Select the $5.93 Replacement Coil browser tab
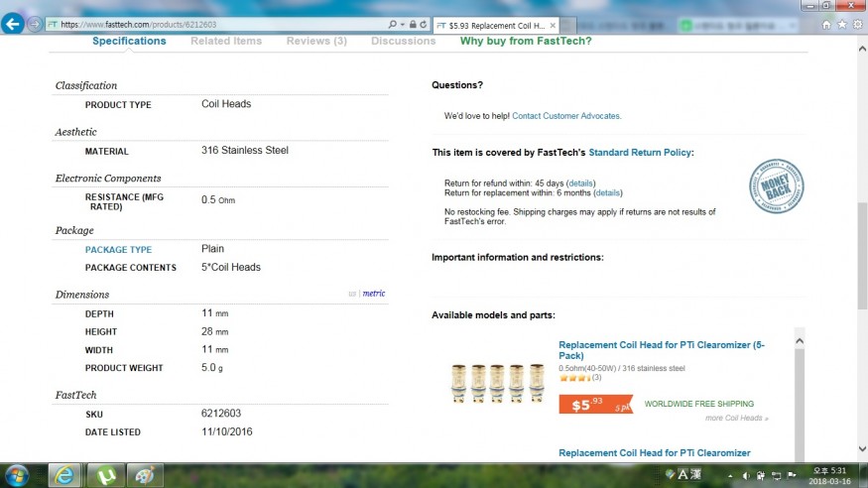Screen dimensions: 868x488 pos(495,26)
